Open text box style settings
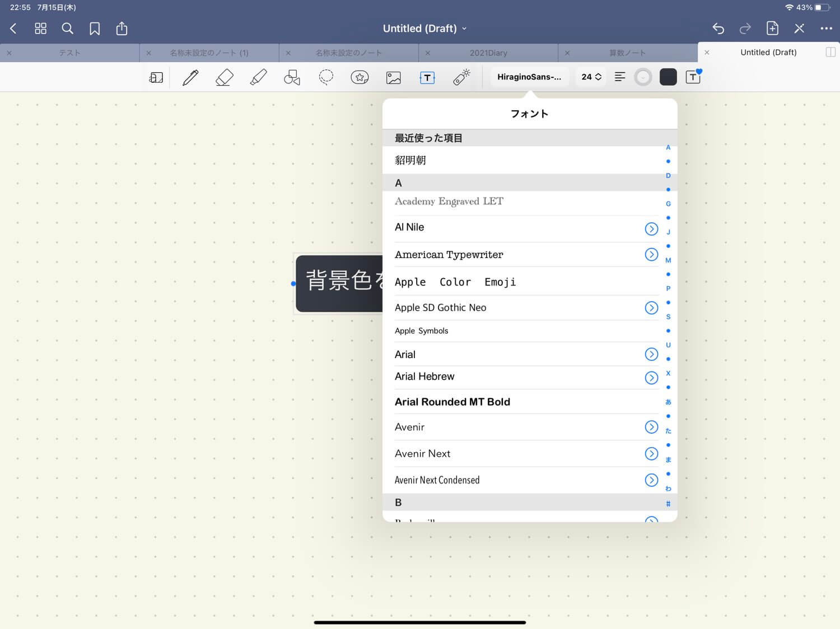Screen dimensions: 840x629 693,77
